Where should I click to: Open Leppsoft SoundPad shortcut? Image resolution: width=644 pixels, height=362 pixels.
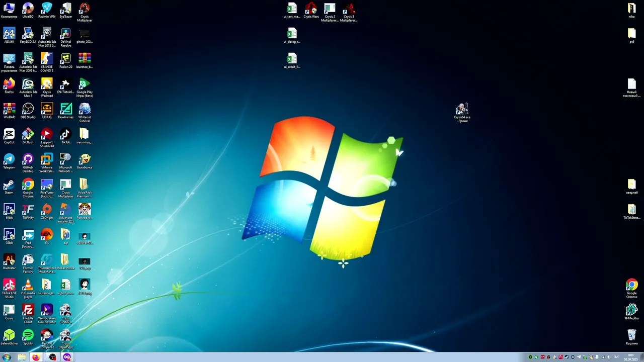(x=47, y=138)
